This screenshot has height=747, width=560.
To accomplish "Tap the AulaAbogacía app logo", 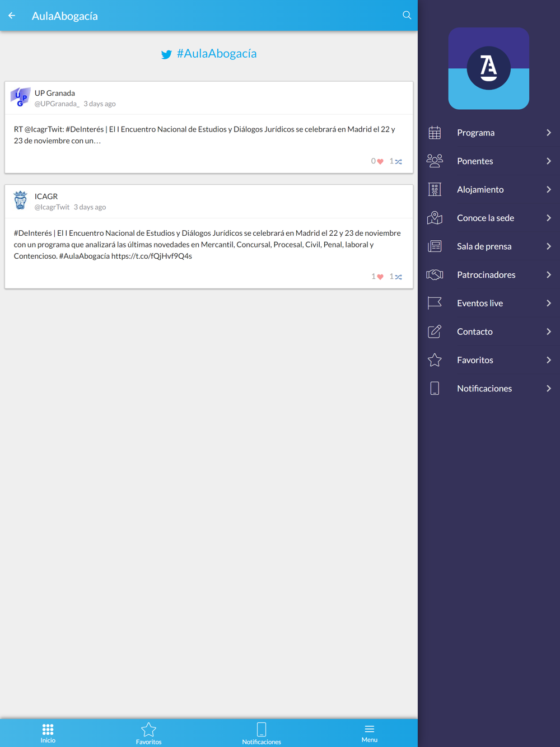I will pyautogui.click(x=489, y=68).
